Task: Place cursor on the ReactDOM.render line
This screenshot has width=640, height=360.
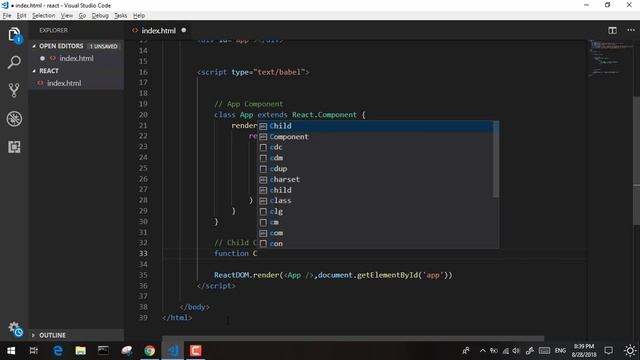Action: click(333, 275)
